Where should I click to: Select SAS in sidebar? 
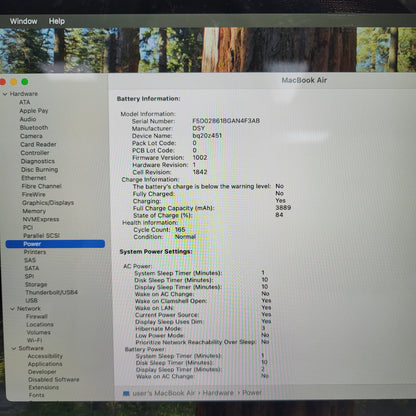pyautogui.click(x=30, y=260)
